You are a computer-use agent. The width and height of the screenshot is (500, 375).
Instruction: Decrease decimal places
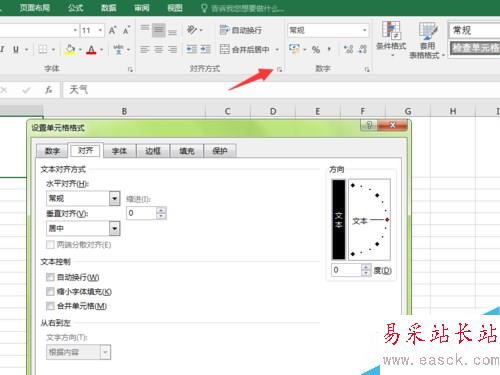tap(363, 50)
